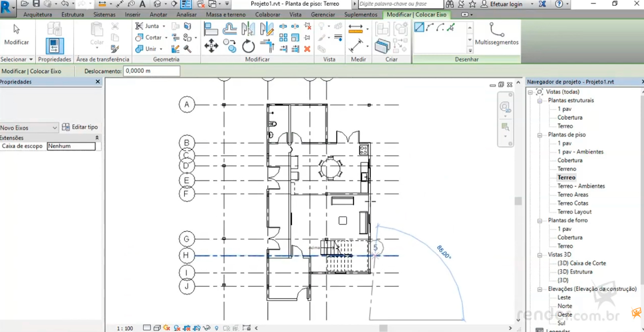Open the Anotar ribbon tab
Screen dimensions: 644x332
coord(158,14)
